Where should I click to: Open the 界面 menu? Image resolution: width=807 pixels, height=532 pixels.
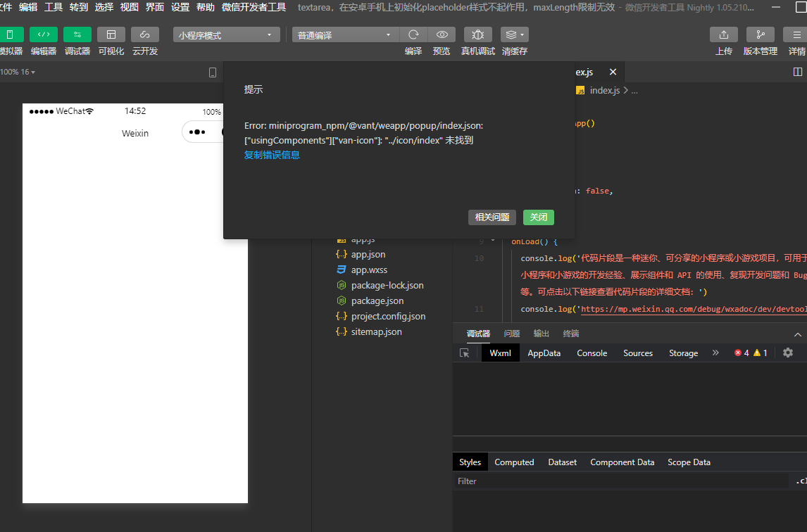click(x=155, y=7)
